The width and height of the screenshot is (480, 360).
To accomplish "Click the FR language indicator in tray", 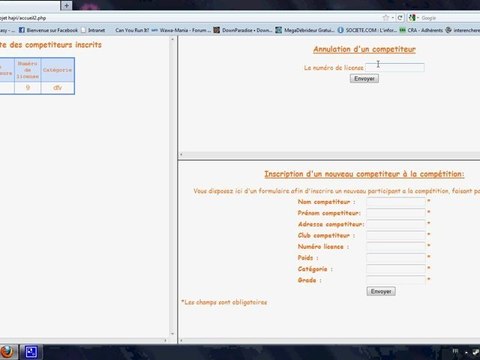I will [455, 351].
